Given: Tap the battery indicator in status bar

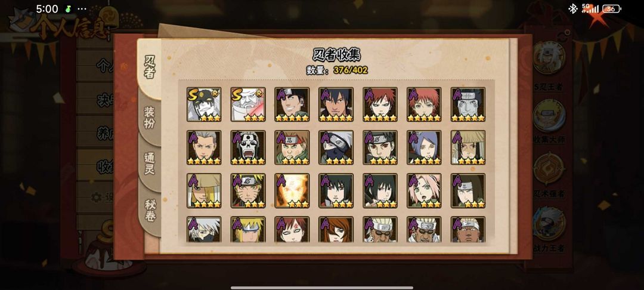Looking at the screenshot, I should click(x=612, y=8).
